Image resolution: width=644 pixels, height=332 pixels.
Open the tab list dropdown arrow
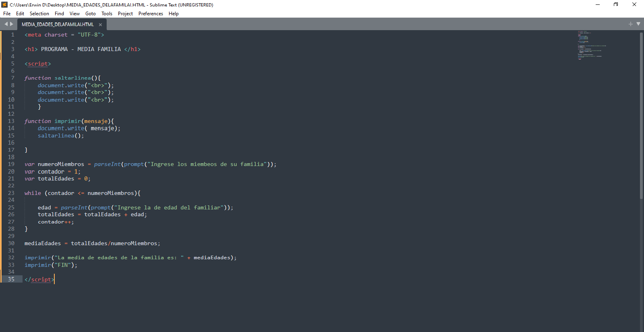pos(638,24)
